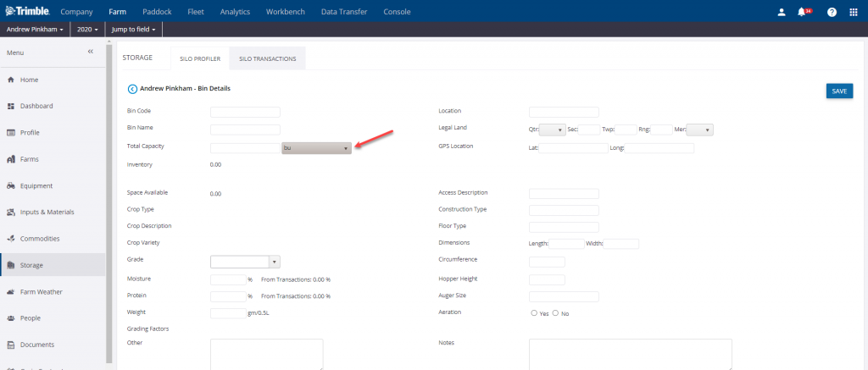Screen dimensions: 868x370
Task: Open the Paddock menu
Action: (157, 12)
